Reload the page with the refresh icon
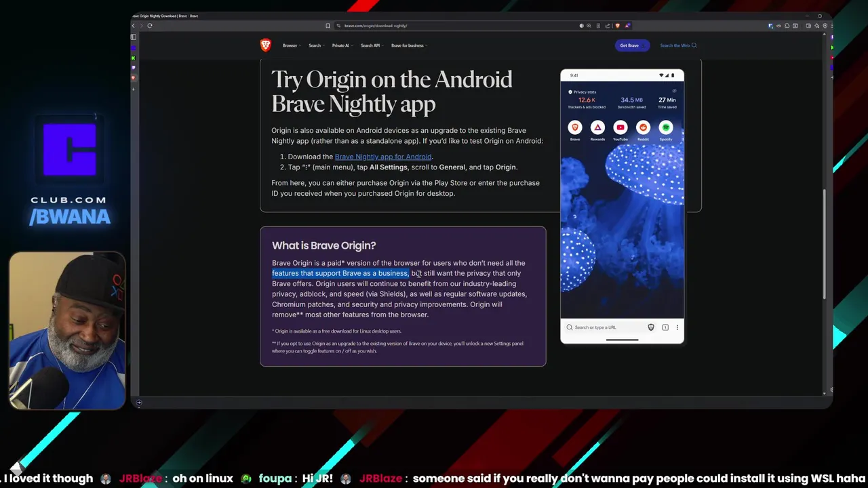The width and height of the screenshot is (868, 488). (150, 26)
